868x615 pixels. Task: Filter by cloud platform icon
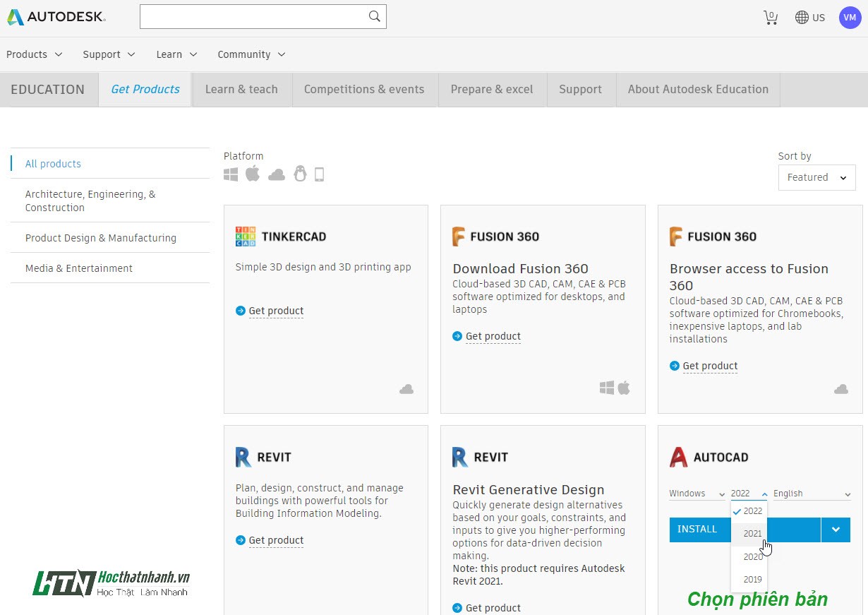(277, 174)
